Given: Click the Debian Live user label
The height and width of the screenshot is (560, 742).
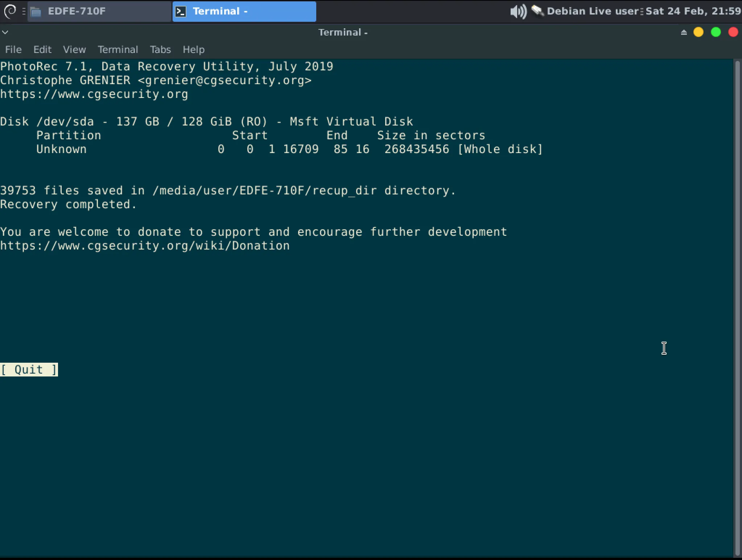Looking at the screenshot, I should [x=592, y=11].
